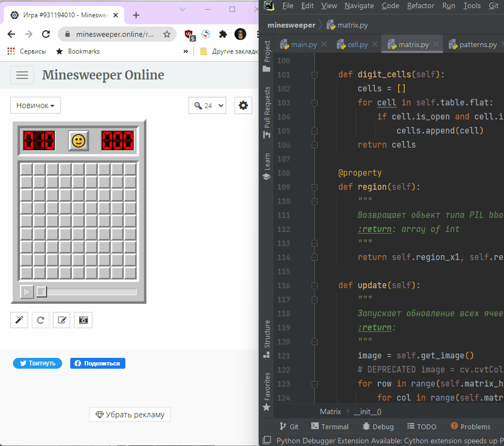Open the hamburger menu on Minesweeper Online
This screenshot has height=446, width=504.
point(22,75)
